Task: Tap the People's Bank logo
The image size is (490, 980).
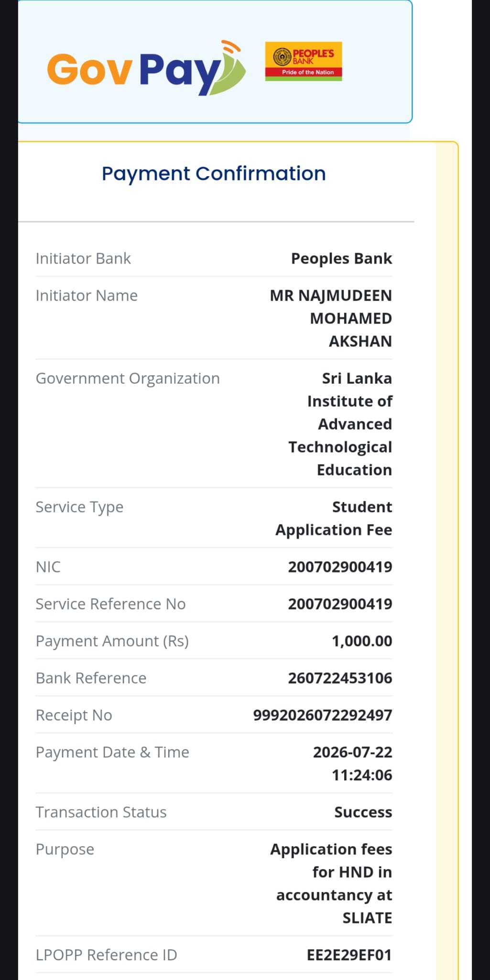Action: (x=304, y=61)
